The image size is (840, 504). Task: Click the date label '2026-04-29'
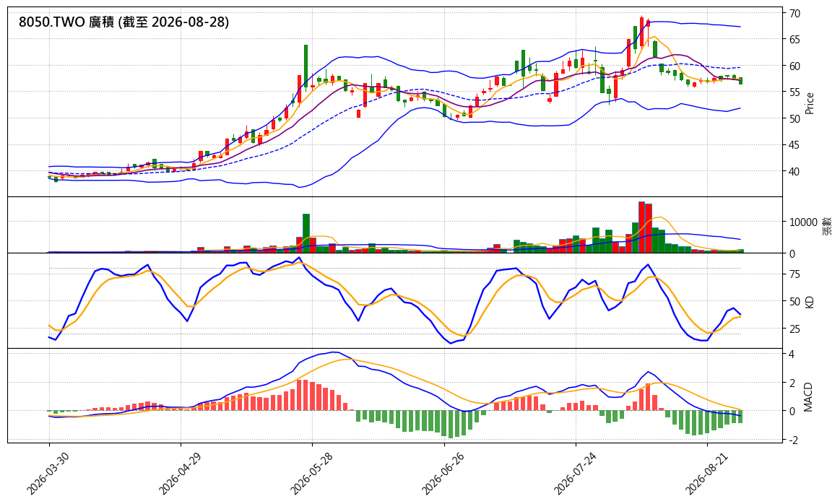pos(179,472)
